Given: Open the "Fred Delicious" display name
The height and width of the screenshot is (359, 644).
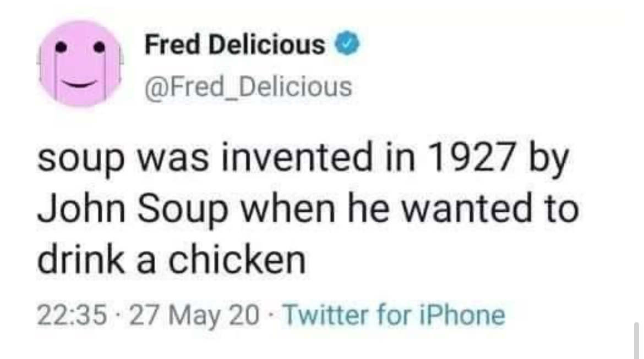Looking at the screenshot, I should coord(234,45).
